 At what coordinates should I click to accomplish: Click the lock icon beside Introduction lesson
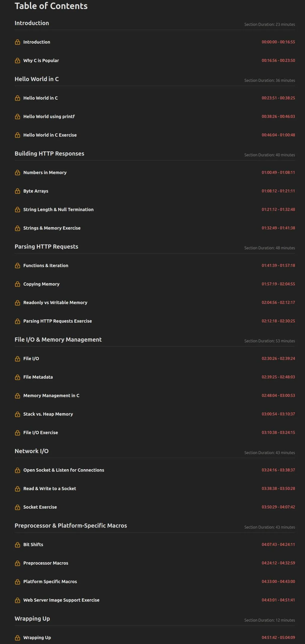click(x=17, y=42)
